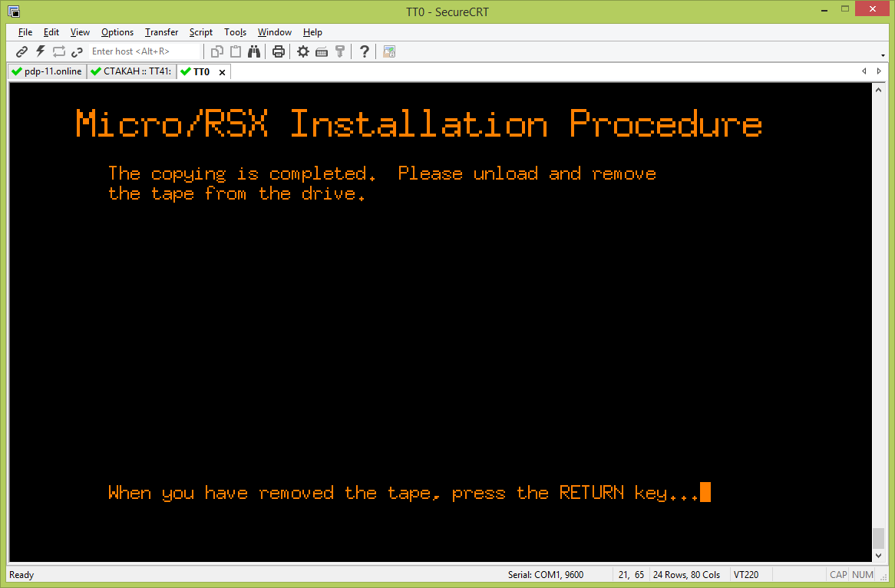Viewport: 895px width, 588px height.
Task: Open the Transfer menu
Action: click(x=161, y=32)
